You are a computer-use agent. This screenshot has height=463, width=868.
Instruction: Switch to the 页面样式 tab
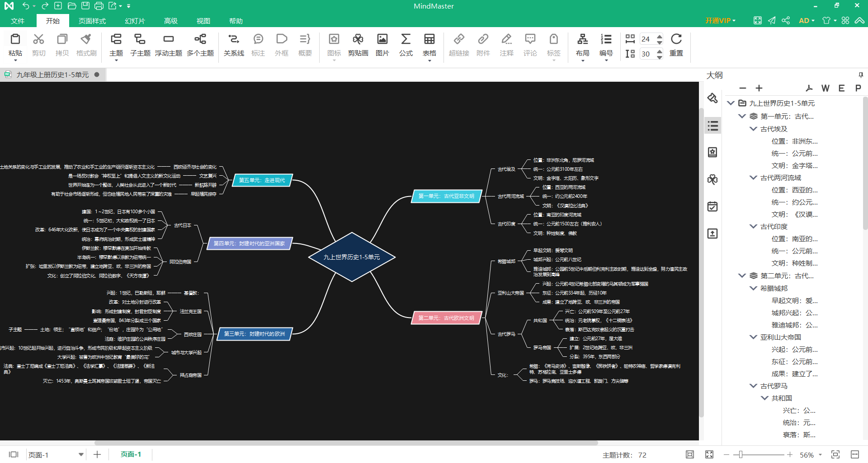[92, 21]
